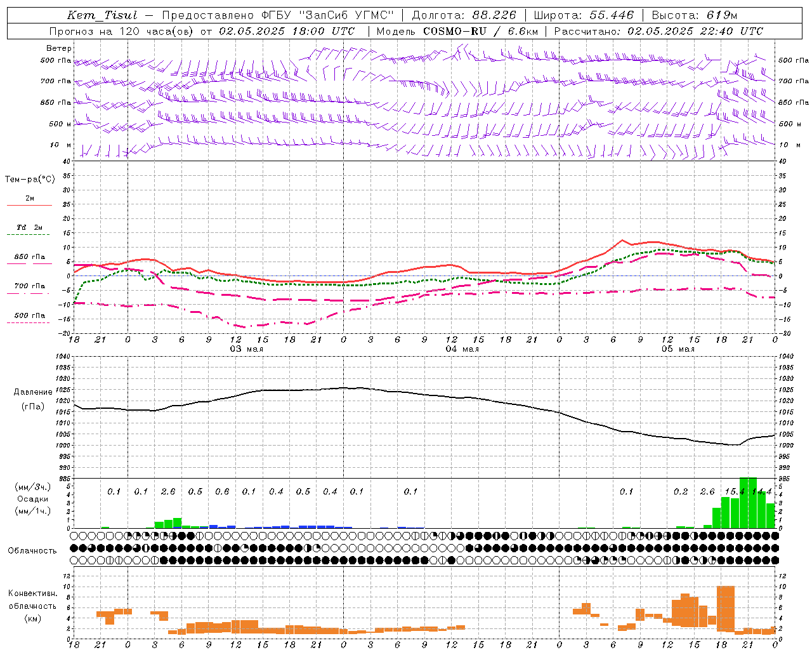Click 'Прогноз на 120 часа(ов)' forecast header
812x650 pixels.
click(x=122, y=31)
